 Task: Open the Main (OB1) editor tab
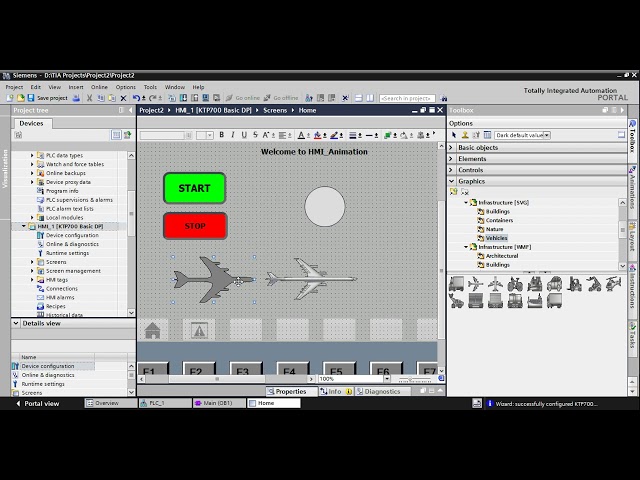(x=218, y=403)
